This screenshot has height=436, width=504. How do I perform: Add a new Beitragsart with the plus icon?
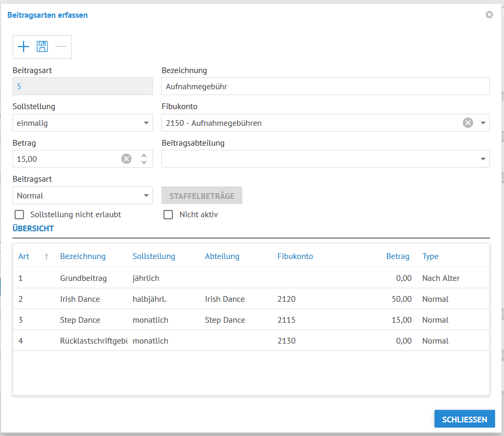(x=24, y=46)
